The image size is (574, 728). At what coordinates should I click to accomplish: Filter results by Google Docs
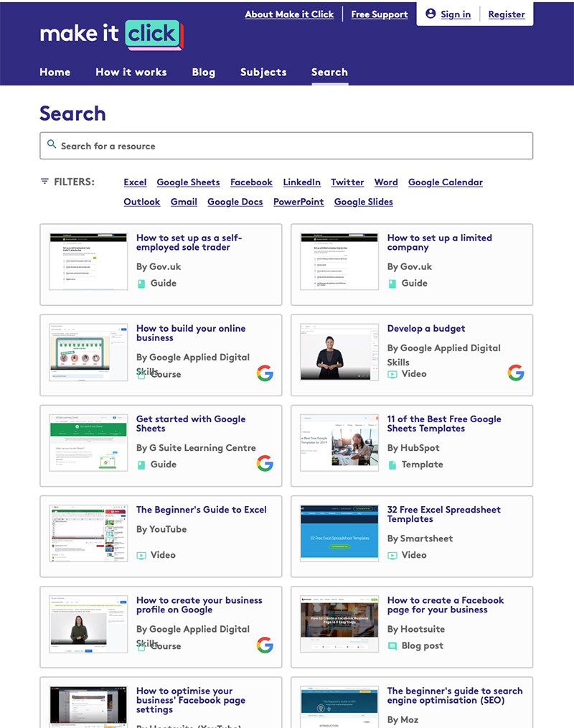pos(235,202)
